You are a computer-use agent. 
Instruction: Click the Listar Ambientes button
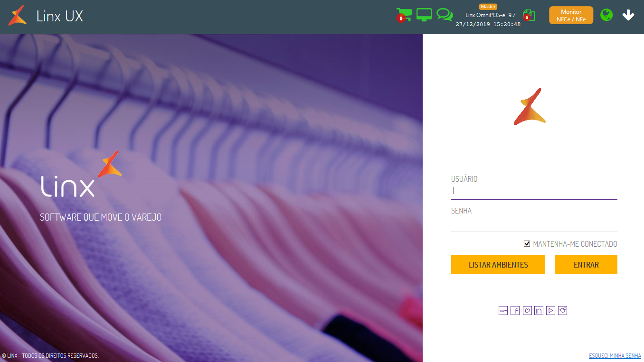498,265
